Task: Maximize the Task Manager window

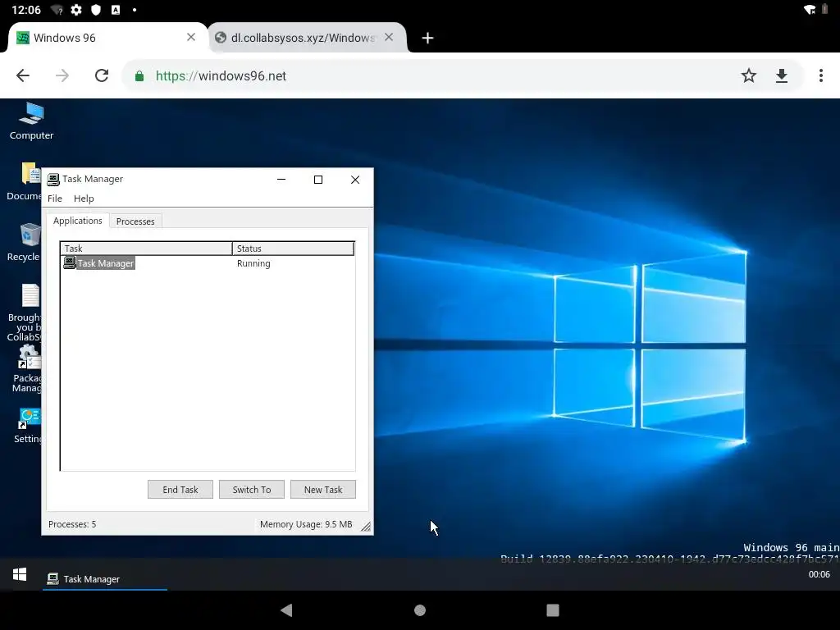Action: coord(318,180)
